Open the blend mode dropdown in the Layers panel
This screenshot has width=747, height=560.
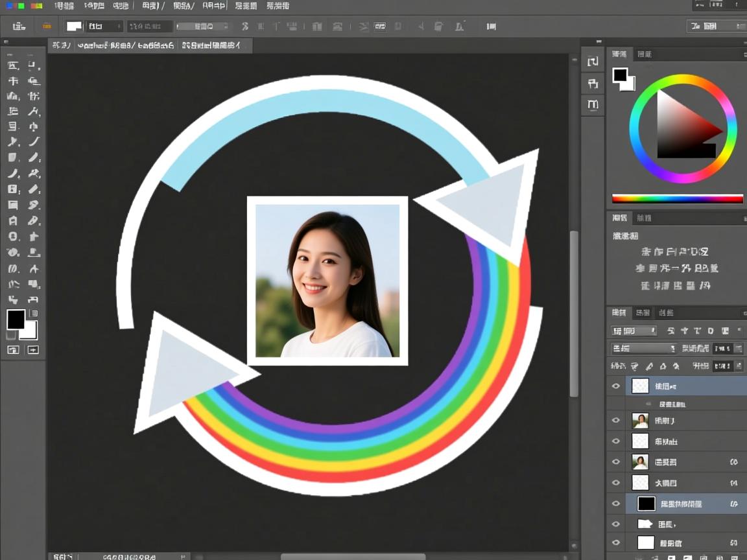tap(643, 349)
